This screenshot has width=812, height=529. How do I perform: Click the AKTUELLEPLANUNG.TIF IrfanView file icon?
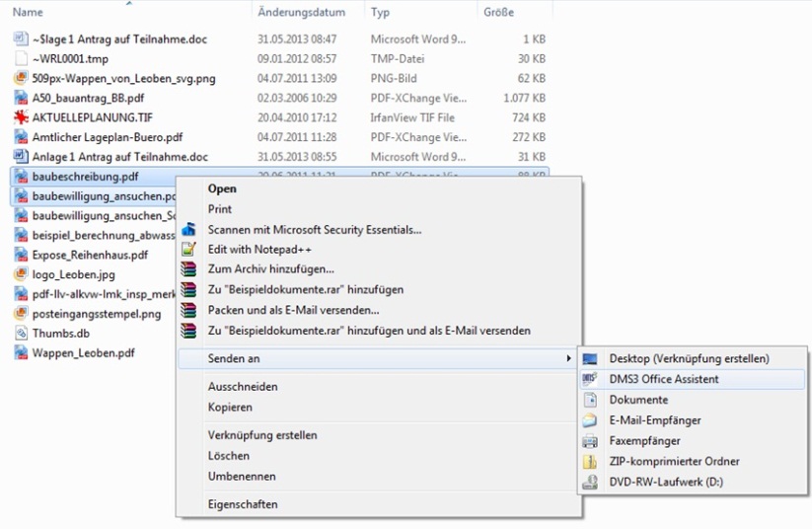[x=21, y=117]
